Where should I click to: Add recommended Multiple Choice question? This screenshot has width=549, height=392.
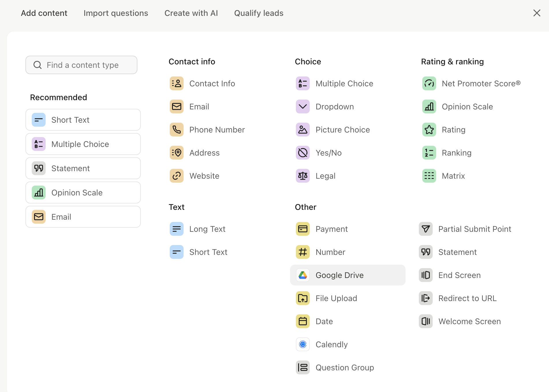coord(83,144)
